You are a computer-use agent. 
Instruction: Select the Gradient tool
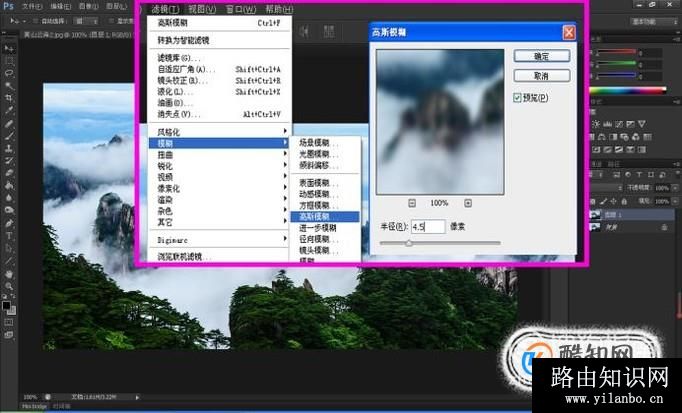click(x=9, y=186)
